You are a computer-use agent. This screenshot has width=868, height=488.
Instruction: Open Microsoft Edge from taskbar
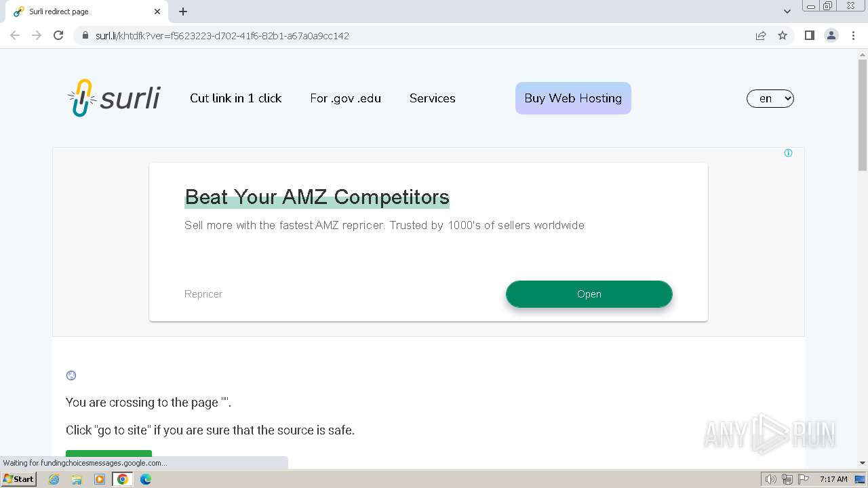[x=146, y=479]
